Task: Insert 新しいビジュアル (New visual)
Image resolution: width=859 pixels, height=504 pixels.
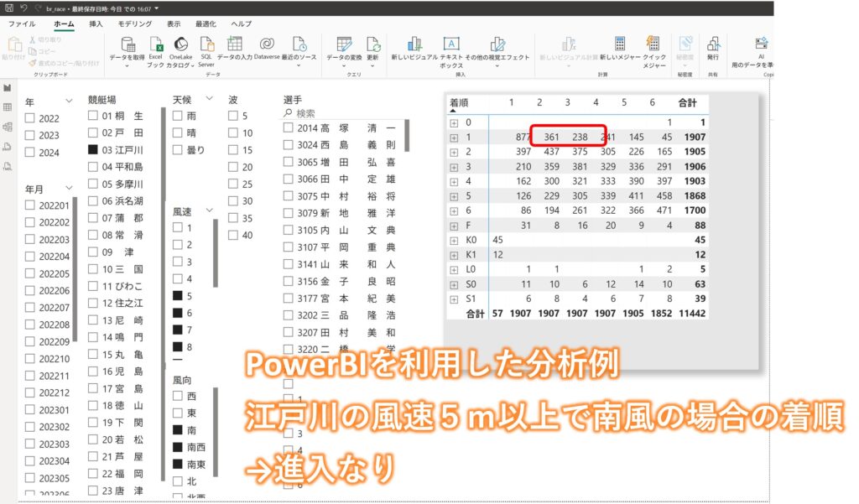Action: 414,48
